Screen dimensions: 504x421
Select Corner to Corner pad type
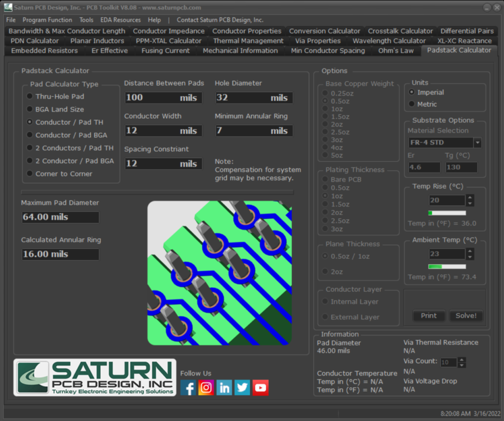(x=30, y=174)
